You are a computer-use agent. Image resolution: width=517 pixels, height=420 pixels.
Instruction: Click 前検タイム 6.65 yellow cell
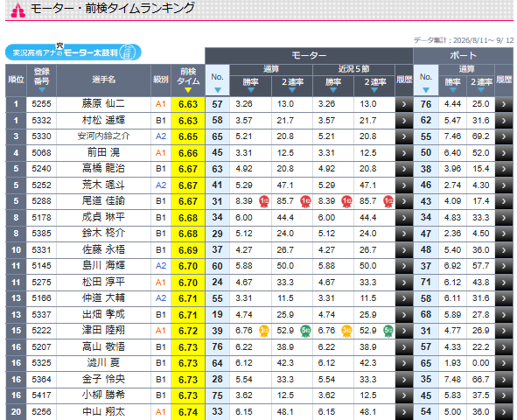click(188, 136)
